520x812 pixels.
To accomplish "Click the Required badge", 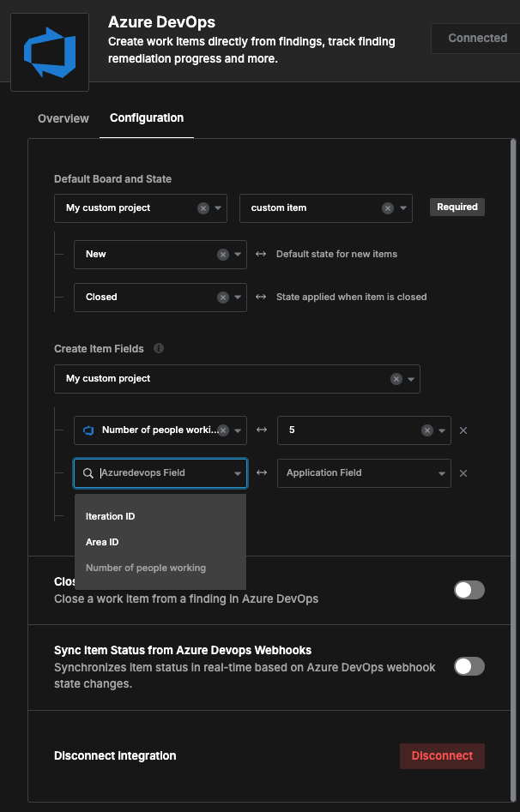I will click(457, 208).
